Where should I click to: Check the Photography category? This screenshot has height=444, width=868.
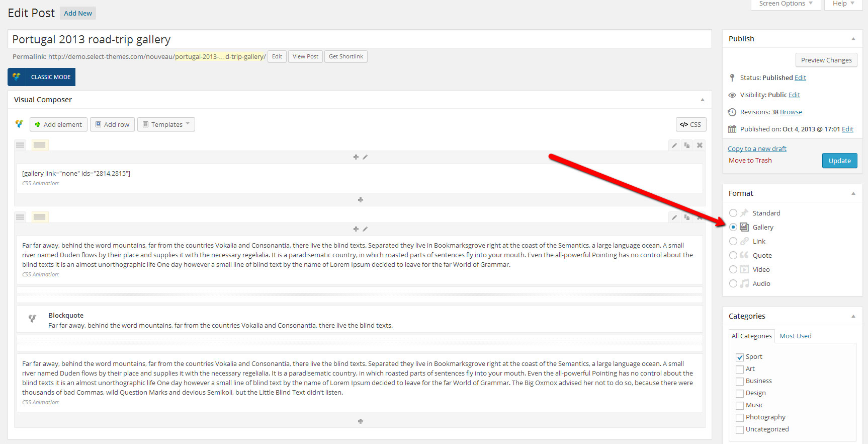740,418
